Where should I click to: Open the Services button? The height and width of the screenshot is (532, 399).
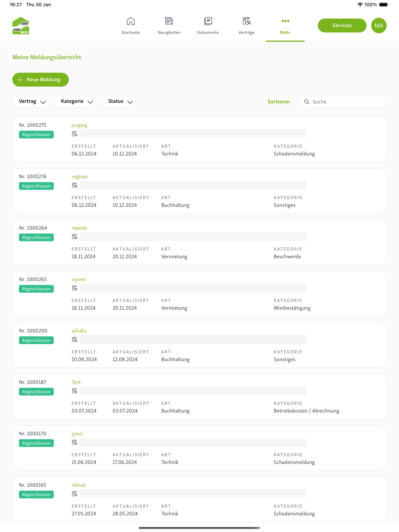coord(342,26)
